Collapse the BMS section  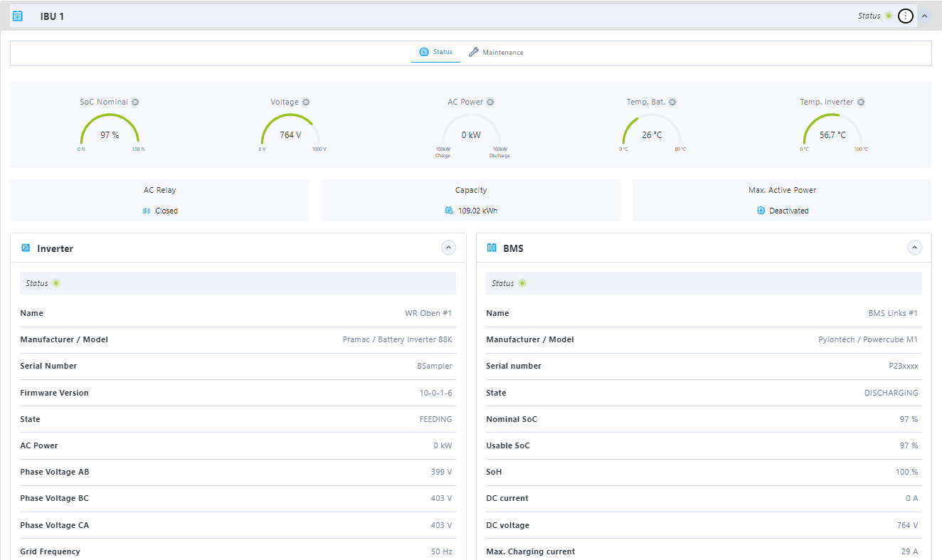[915, 248]
